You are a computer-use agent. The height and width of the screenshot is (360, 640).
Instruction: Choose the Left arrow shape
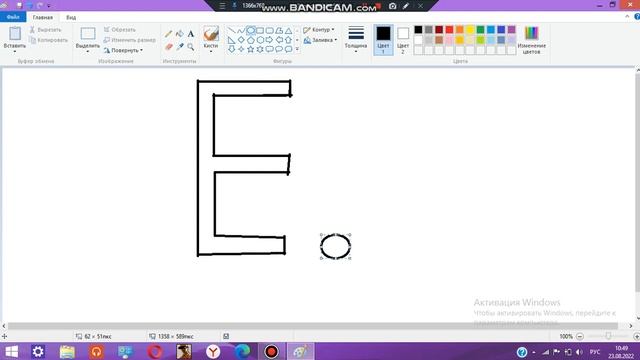click(279, 40)
